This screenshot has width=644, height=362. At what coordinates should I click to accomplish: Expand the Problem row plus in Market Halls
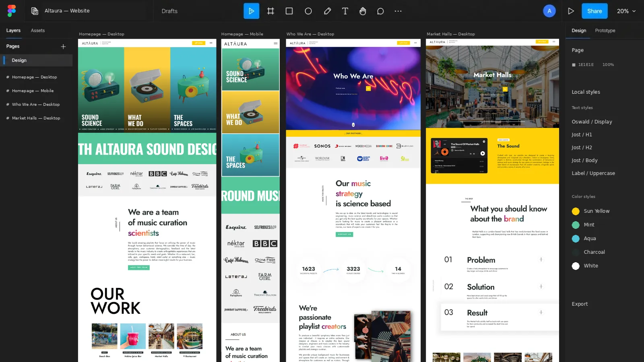coord(541,259)
